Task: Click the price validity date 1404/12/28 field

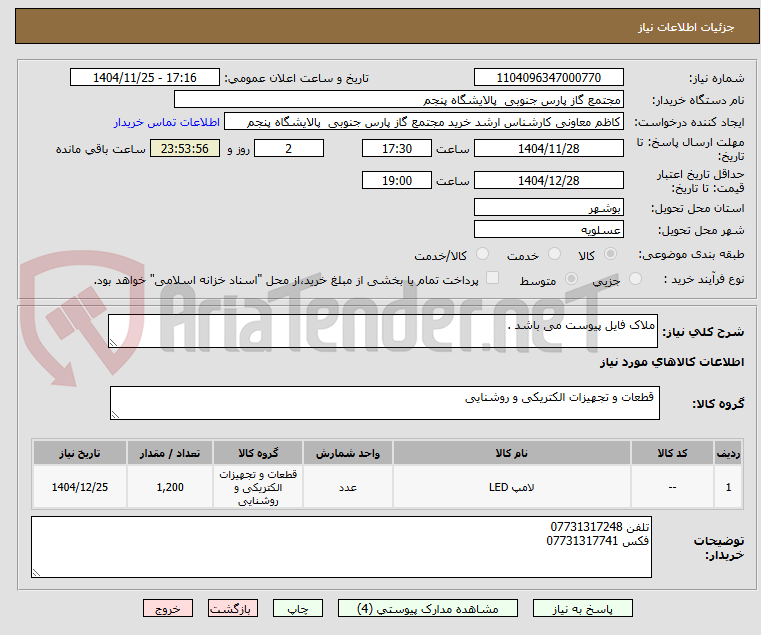Action: [548, 180]
